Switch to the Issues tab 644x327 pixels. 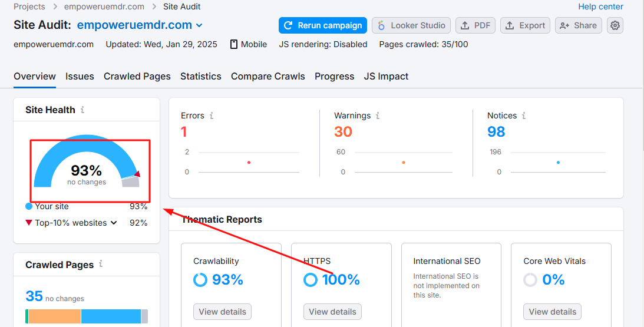[x=80, y=77]
